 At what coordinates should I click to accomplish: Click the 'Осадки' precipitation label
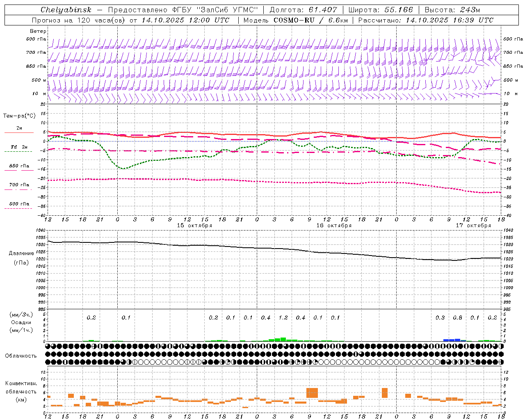click(x=21, y=322)
